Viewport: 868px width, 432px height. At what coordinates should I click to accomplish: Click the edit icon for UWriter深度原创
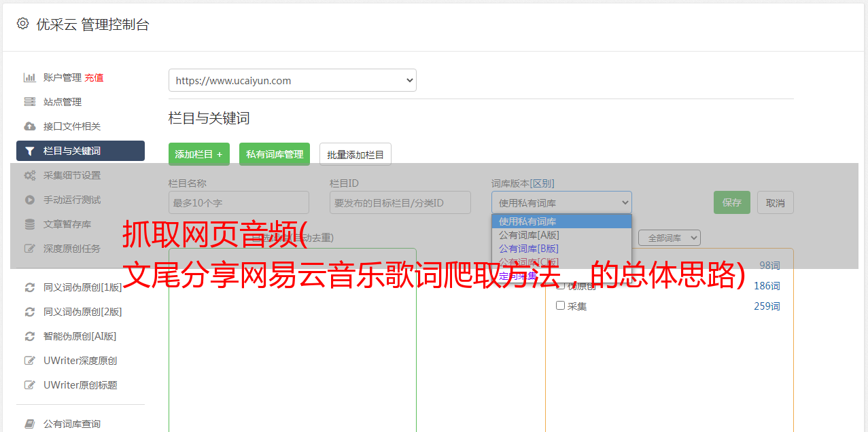point(30,361)
